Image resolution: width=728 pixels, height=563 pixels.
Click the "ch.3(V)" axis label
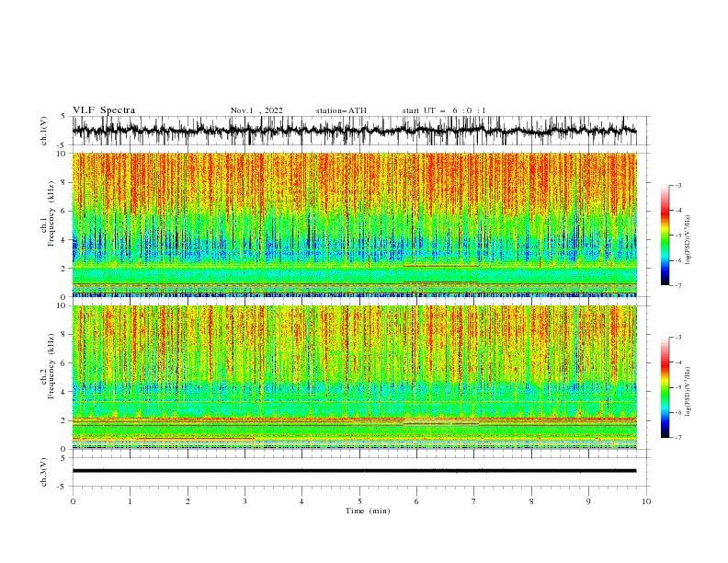click(44, 472)
